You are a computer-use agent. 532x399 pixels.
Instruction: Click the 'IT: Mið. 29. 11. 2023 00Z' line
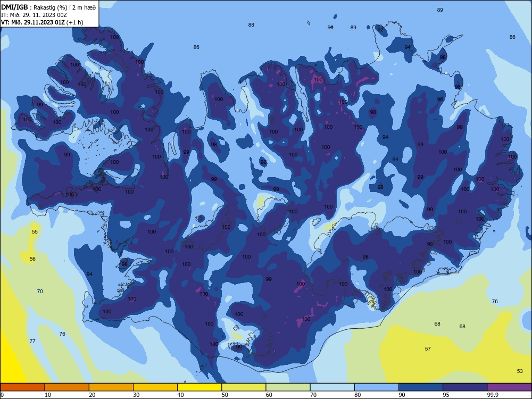tap(34, 15)
